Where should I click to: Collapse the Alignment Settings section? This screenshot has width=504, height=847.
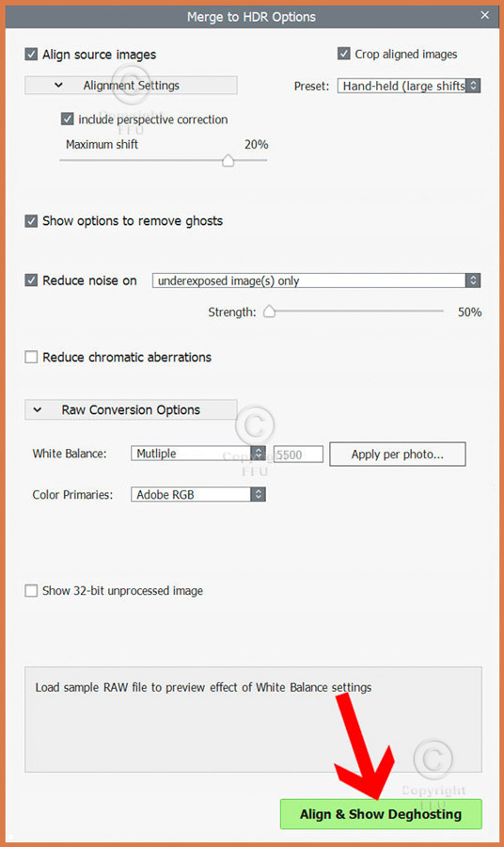131,86
